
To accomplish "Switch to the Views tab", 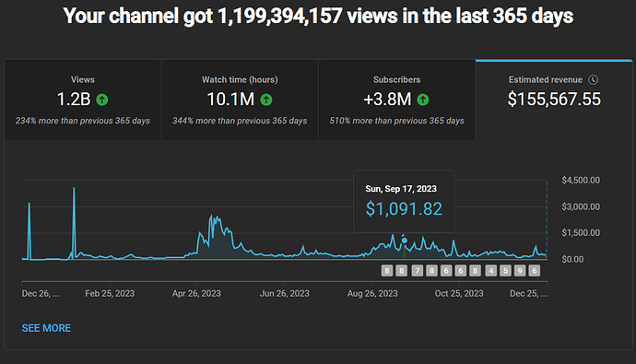I will [83, 100].
